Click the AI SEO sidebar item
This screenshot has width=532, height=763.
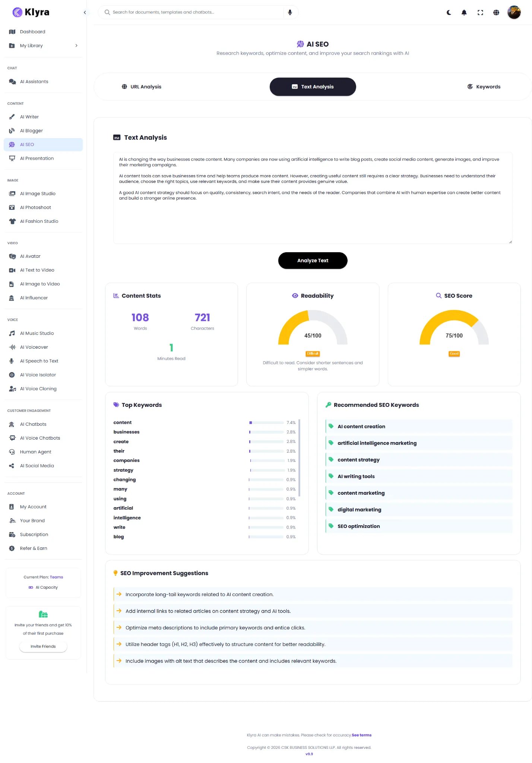[43, 145]
